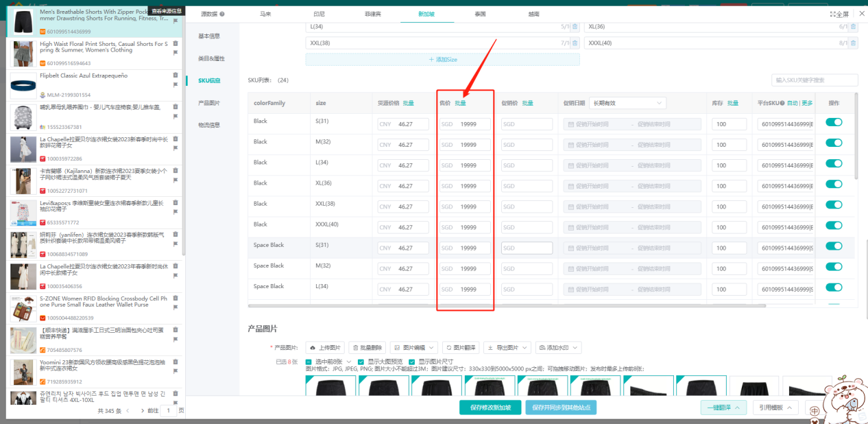Uncheck 显示大图预览 checkbox
This screenshot has height=424, width=868.
[361, 362]
